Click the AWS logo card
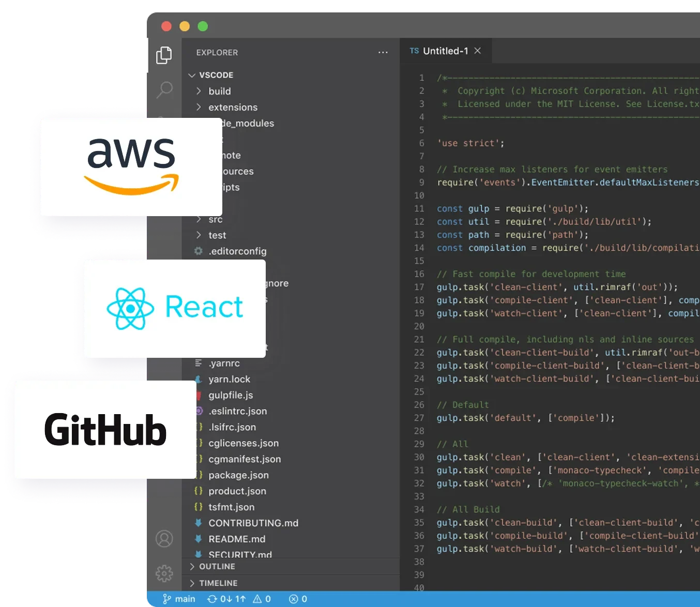Image resolution: width=700 pixels, height=607 pixels. [x=131, y=167]
